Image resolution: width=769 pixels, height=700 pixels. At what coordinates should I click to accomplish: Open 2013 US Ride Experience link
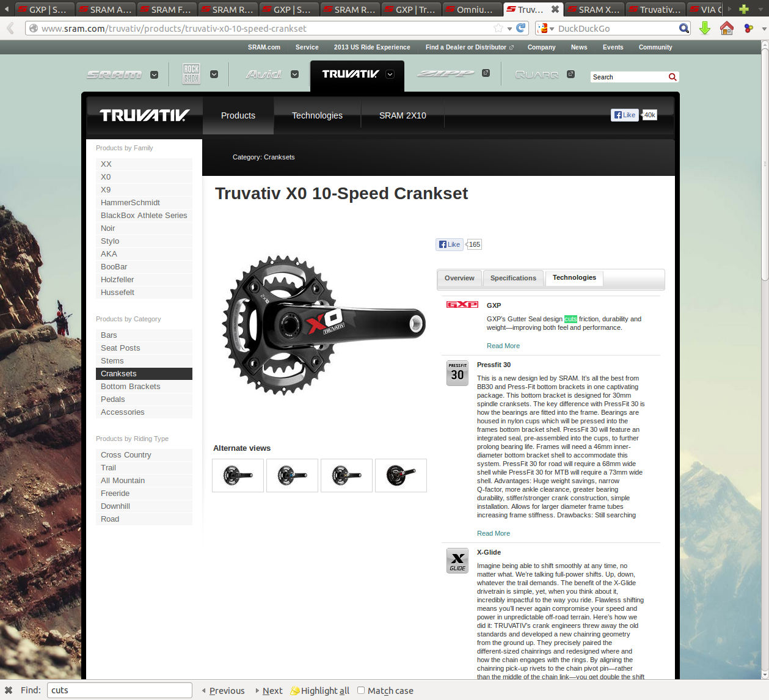(372, 47)
